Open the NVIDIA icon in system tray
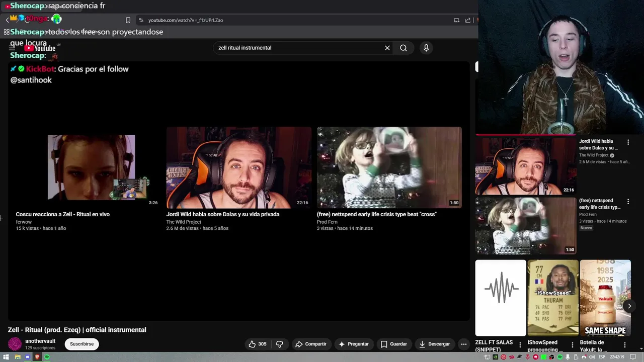The image size is (644, 362). [x=496, y=357]
